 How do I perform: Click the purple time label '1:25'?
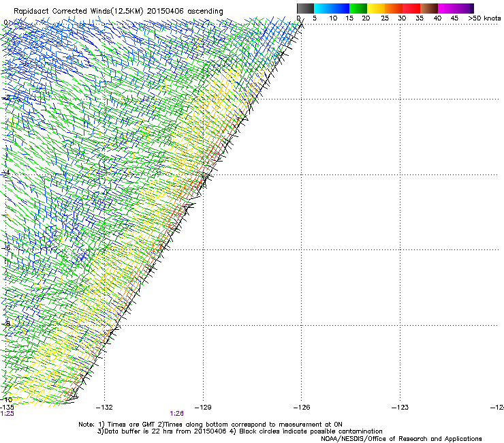coord(7,414)
